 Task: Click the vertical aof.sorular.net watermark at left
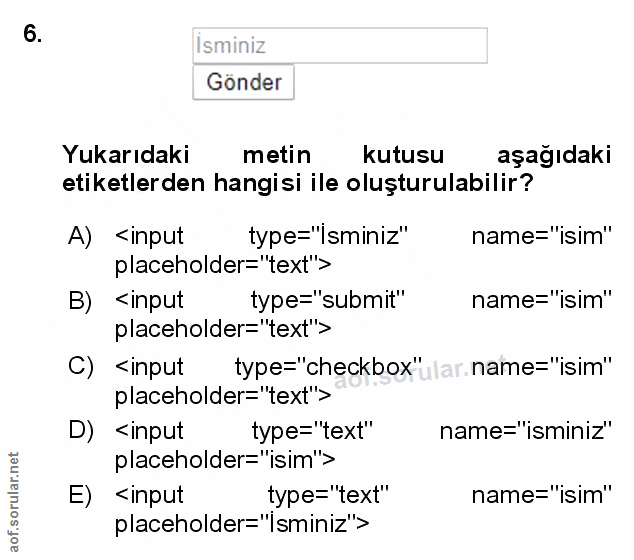tap(12, 500)
